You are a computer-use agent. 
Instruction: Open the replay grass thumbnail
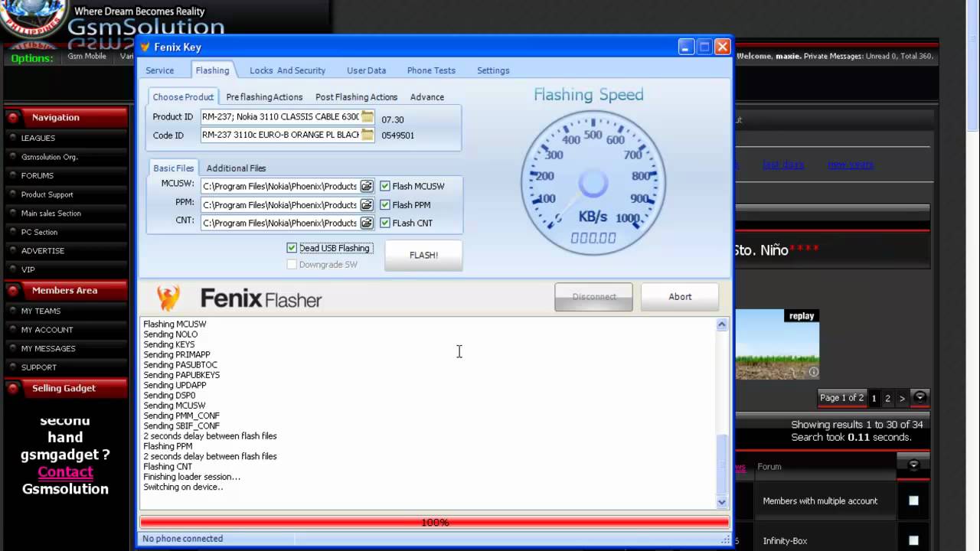click(x=777, y=344)
